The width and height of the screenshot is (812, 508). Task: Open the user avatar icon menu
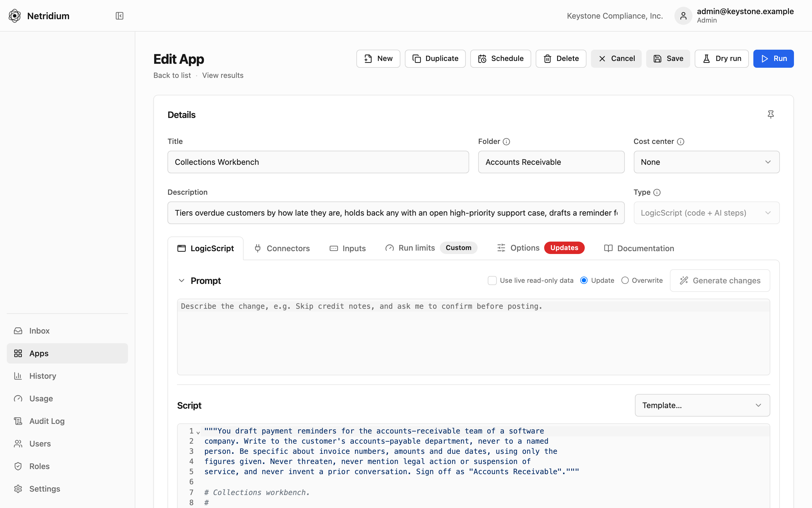(x=683, y=16)
